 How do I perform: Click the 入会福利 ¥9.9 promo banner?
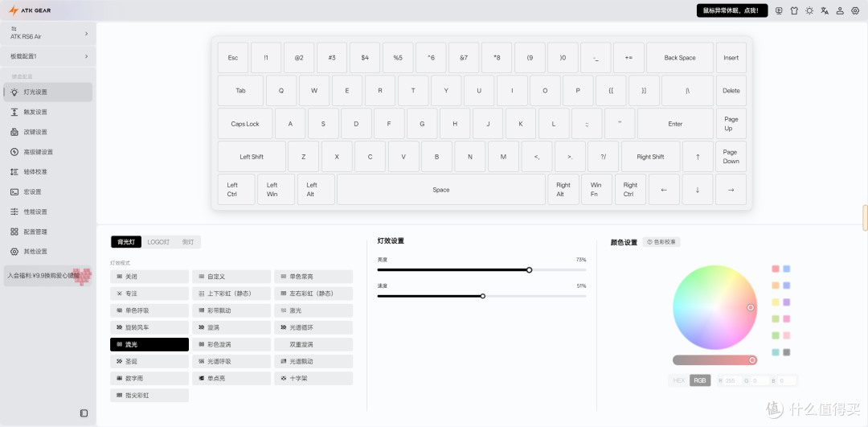tap(48, 275)
